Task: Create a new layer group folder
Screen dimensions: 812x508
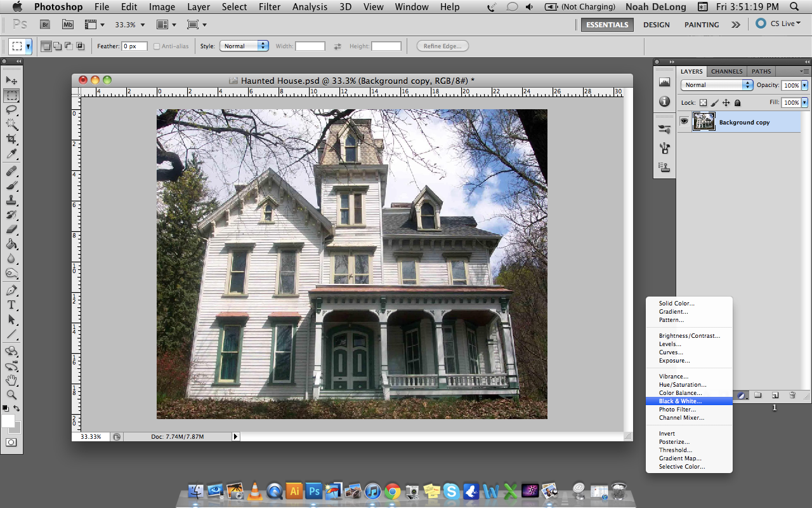Action: pos(758,395)
